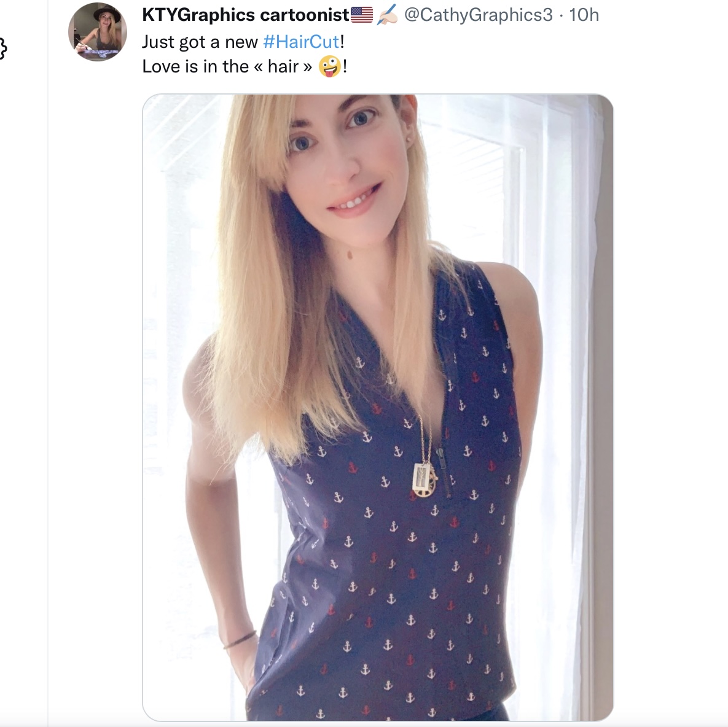Open the attached tweet photo
The image size is (728, 727).
377,407
